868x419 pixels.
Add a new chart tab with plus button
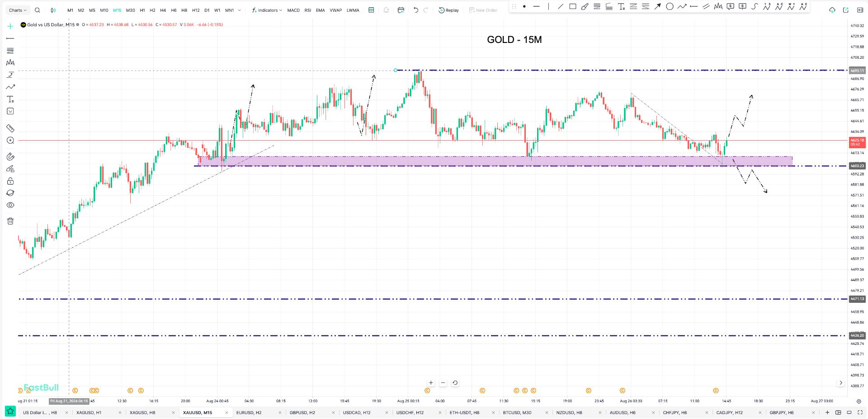pyautogui.click(x=827, y=412)
